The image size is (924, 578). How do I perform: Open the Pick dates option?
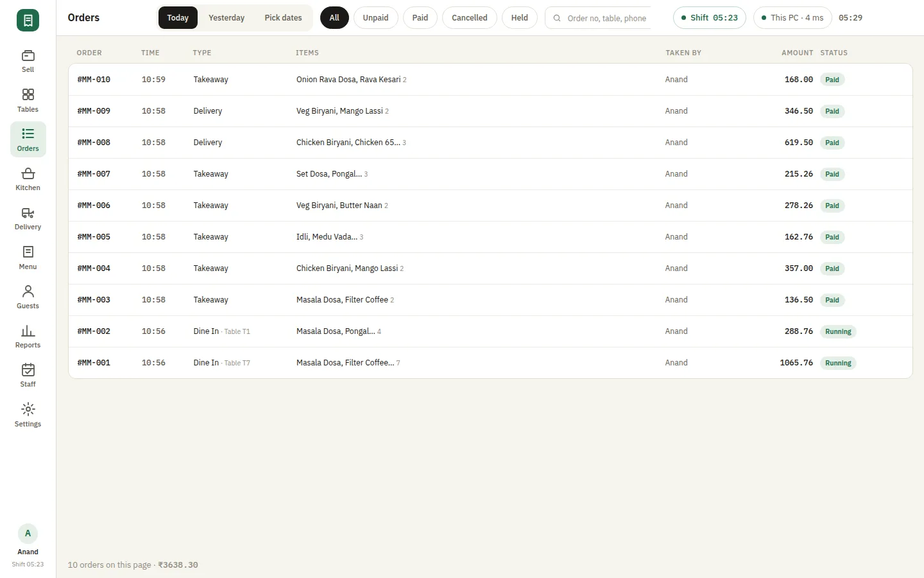[283, 18]
